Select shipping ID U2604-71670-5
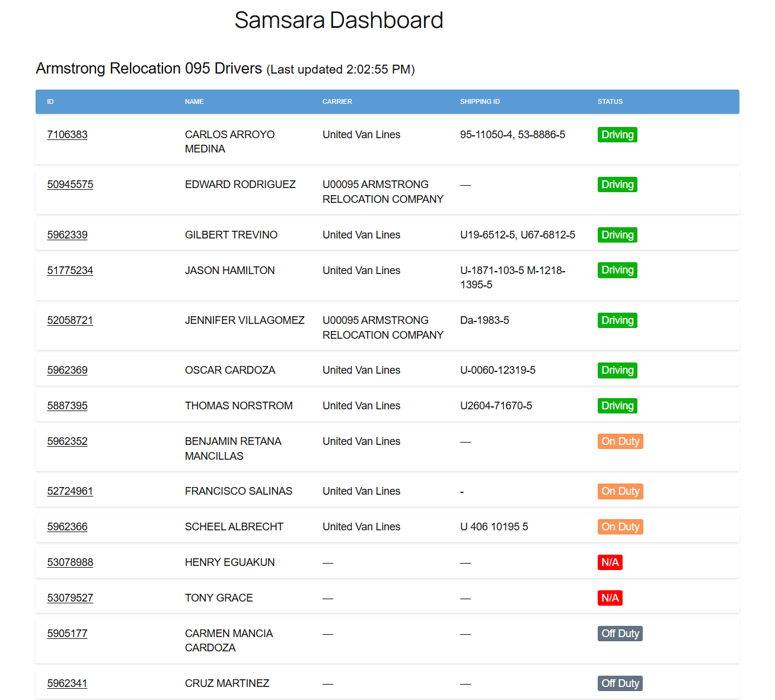The height and width of the screenshot is (700, 775). 496,406
